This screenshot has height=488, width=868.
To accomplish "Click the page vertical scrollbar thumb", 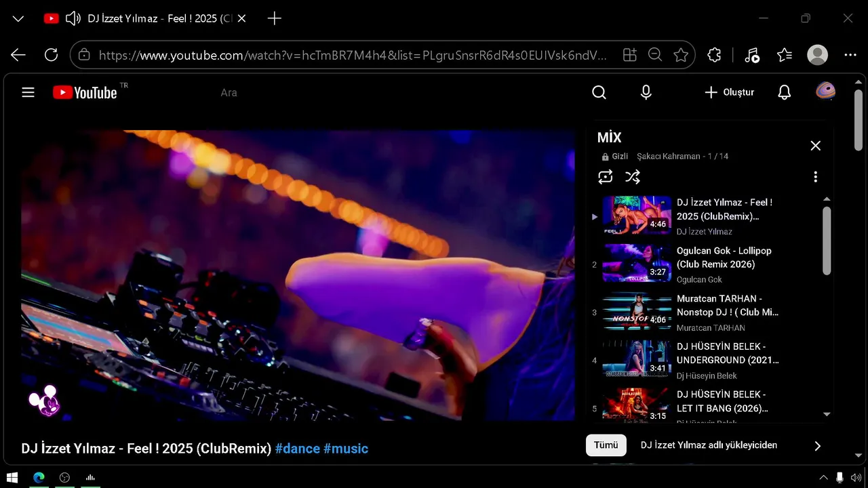I will 859,121.
